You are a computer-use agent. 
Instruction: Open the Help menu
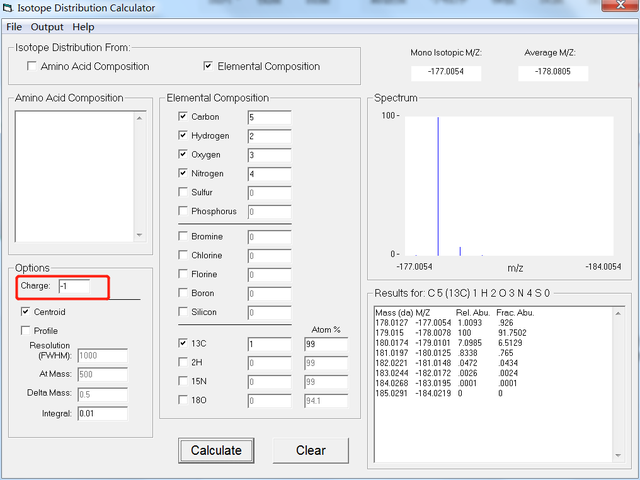(x=84, y=27)
